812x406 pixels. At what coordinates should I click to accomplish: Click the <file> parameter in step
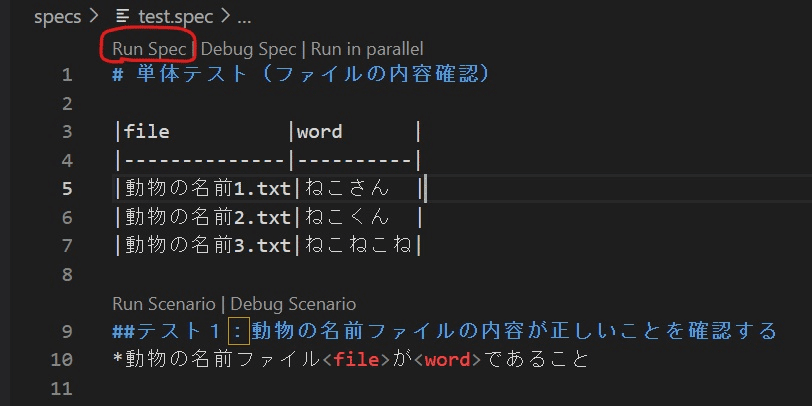pos(356,359)
